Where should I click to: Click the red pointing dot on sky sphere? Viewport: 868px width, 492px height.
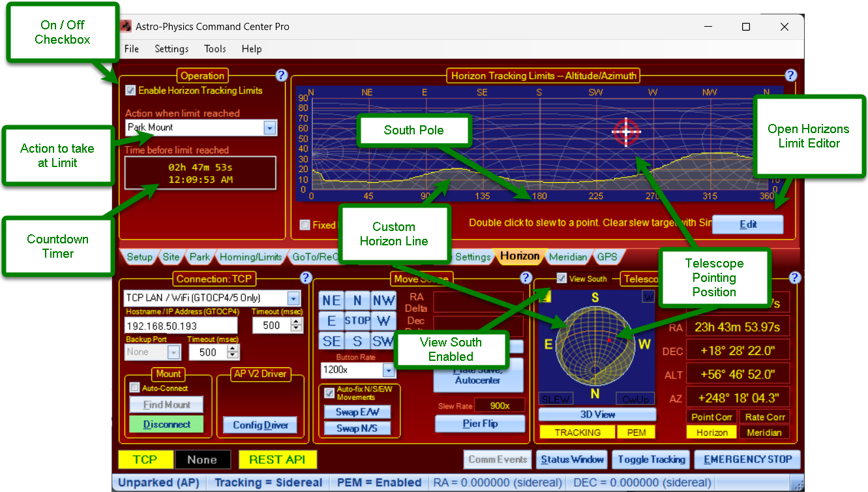[608, 340]
